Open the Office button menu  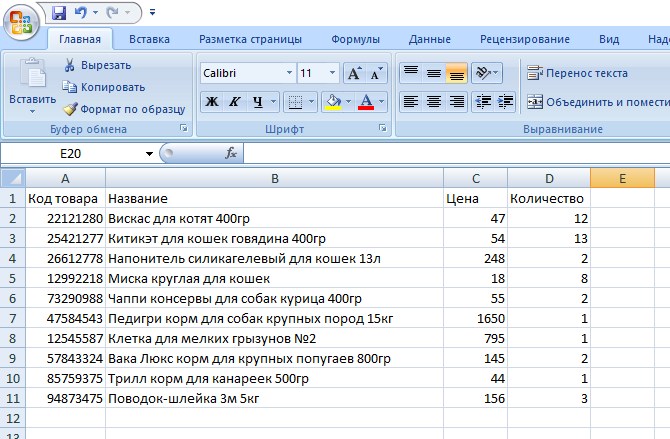[21, 22]
